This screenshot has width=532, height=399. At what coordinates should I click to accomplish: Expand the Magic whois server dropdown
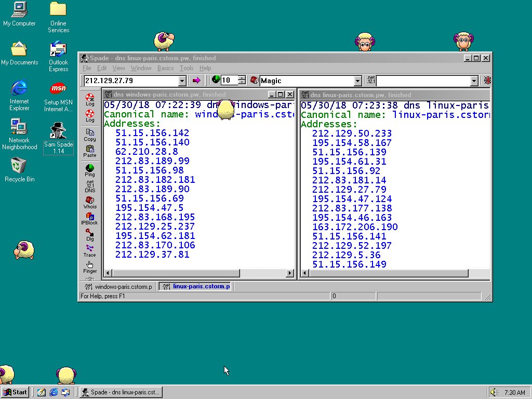click(x=357, y=81)
